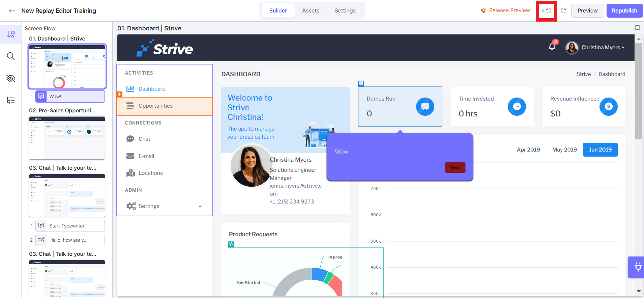Screen dimensions: 644x298
Task: Select the 'Hello, how are y...' step
Action: (70, 240)
